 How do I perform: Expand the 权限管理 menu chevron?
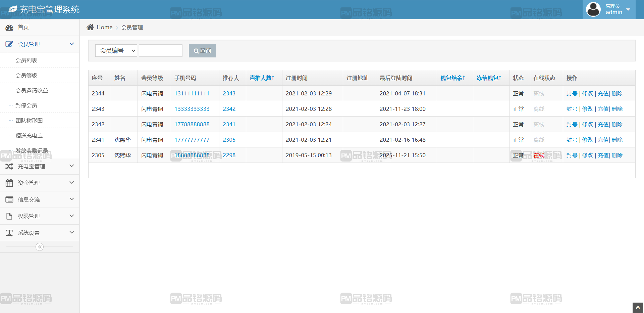click(x=72, y=216)
